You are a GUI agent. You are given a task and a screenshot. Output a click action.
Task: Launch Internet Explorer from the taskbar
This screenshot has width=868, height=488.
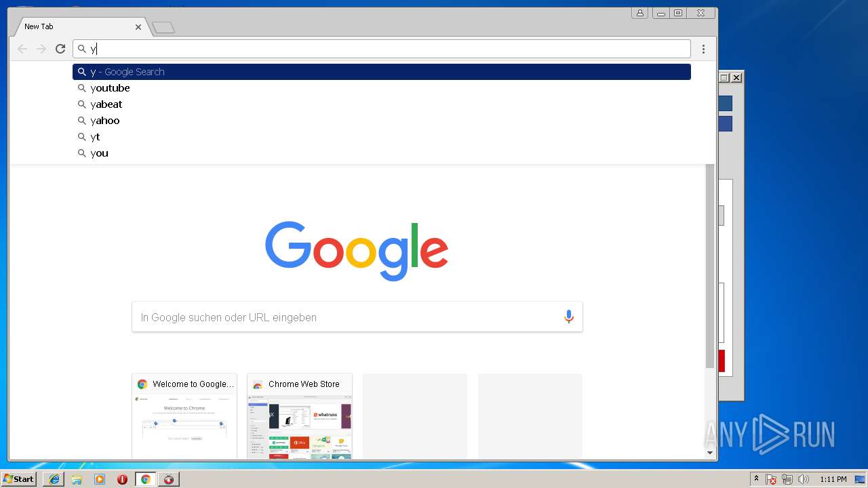tap(54, 479)
